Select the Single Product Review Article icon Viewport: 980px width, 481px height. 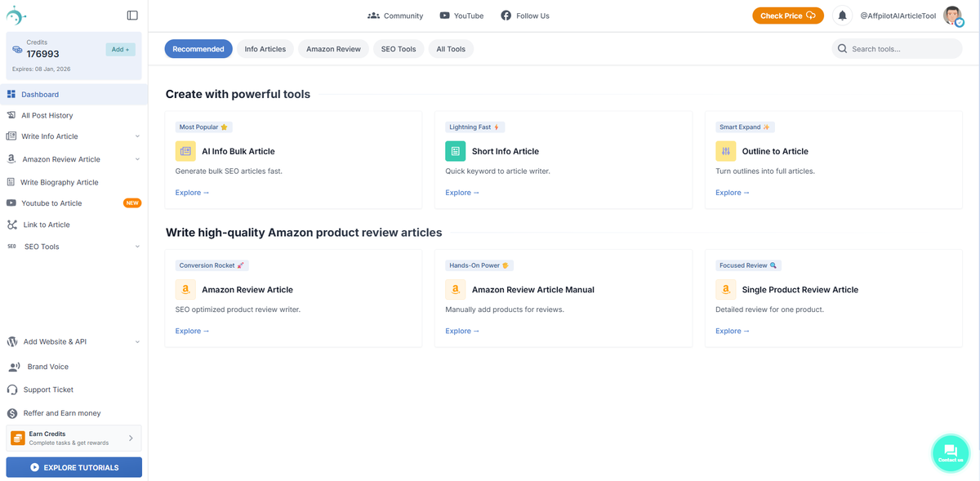(725, 289)
